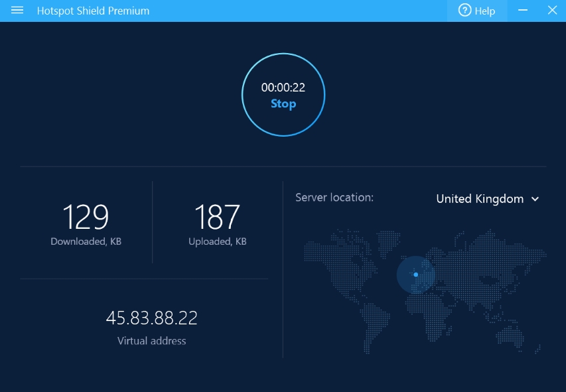Open the United Kingdom server location dropdown
Image resolution: width=566 pixels, height=392 pixels.
click(x=487, y=199)
